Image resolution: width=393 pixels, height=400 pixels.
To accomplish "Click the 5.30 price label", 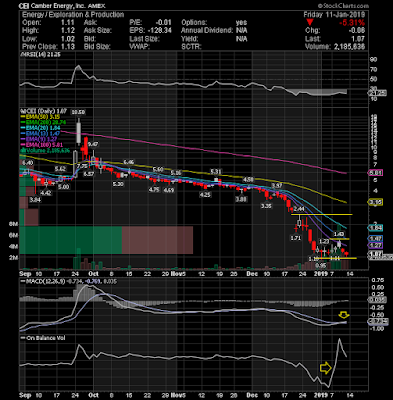I will 118,184.
